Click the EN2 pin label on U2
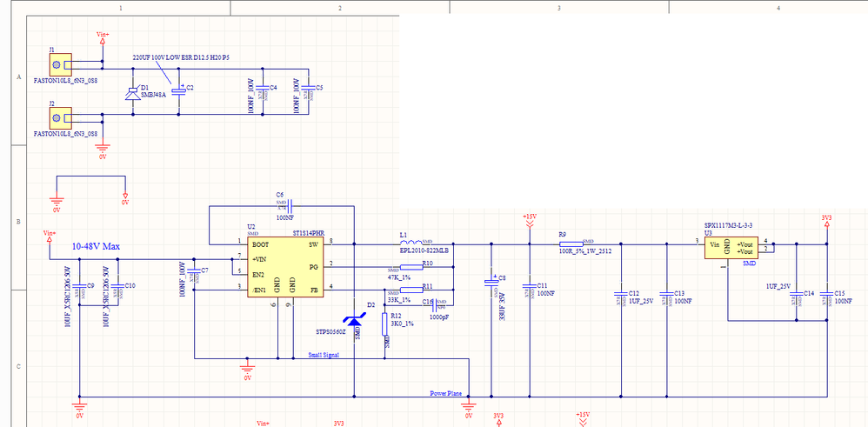 (258, 274)
